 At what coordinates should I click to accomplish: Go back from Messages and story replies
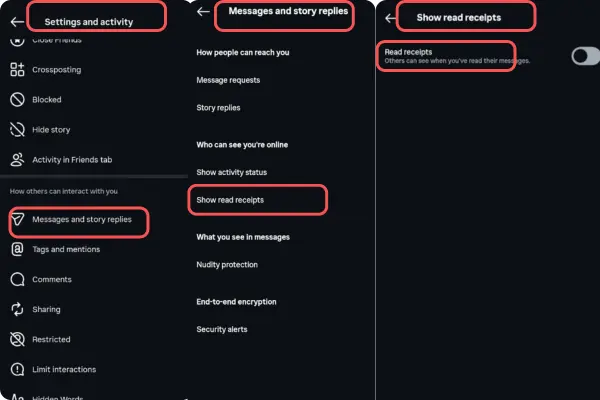tap(203, 12)
